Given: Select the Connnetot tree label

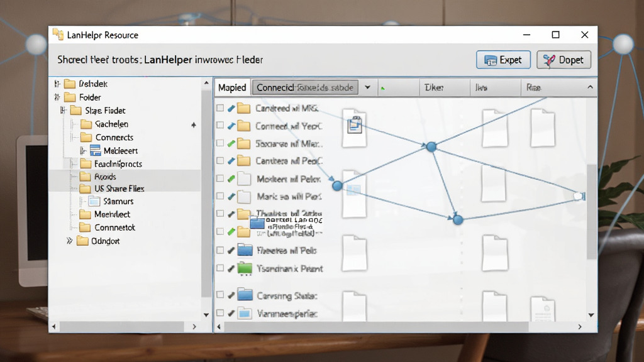Looking at the screenshot, I should pyautogui.click(x=114, y=228).
